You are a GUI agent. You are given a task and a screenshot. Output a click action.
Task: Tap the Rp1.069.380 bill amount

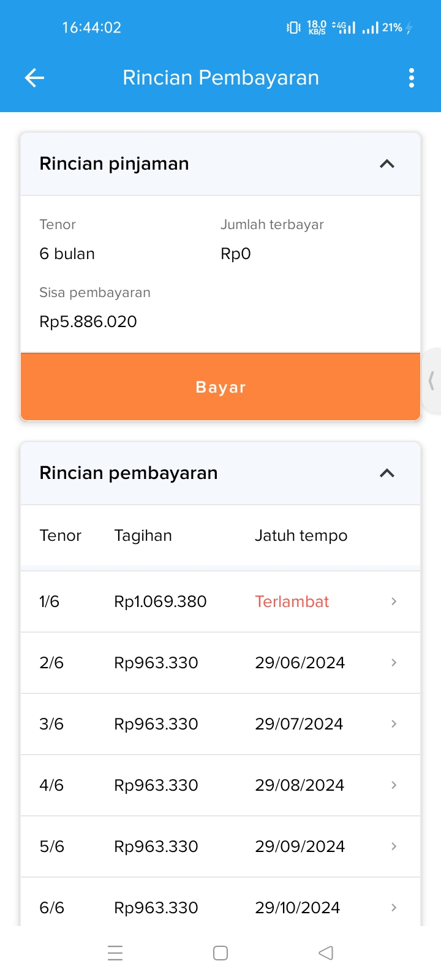(160, 601)
